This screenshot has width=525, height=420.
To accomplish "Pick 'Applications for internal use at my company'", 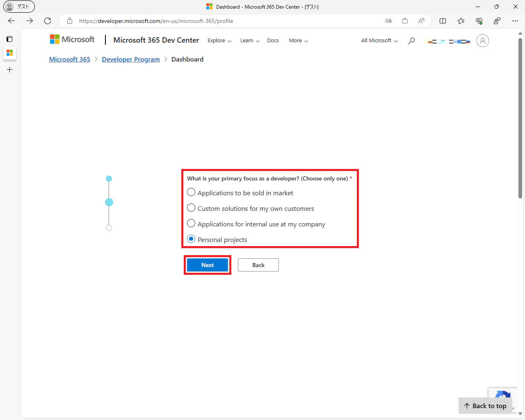I will tap(191, 224).
